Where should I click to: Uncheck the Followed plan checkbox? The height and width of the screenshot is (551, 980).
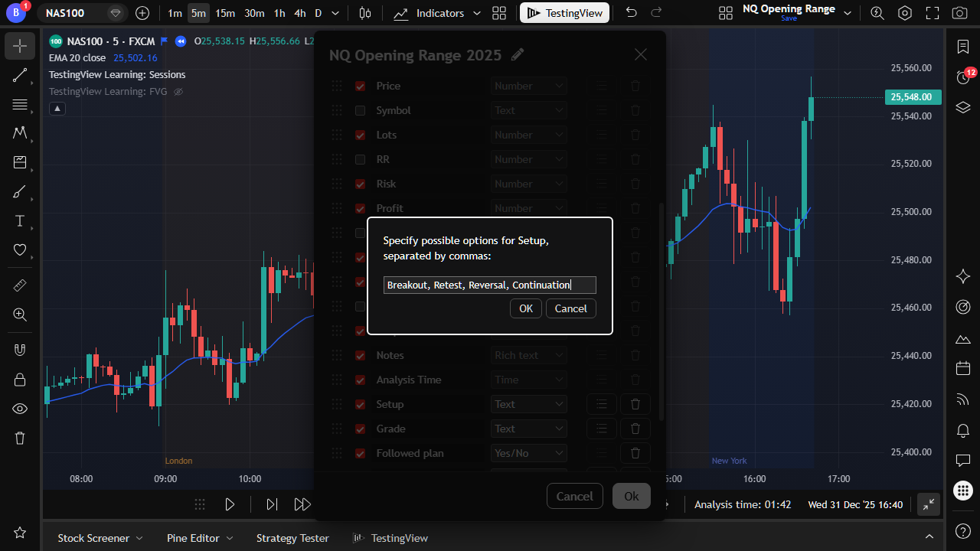coord(360,453)
